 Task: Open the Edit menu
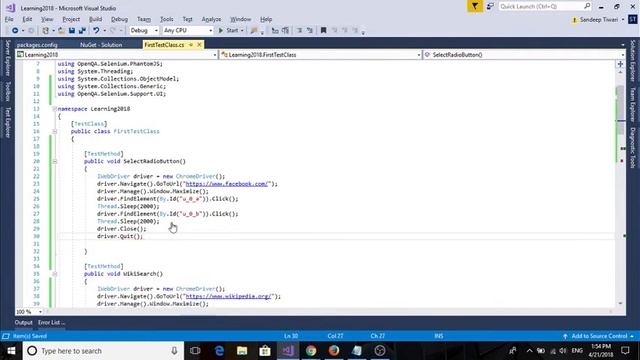[x=27, y=19]
